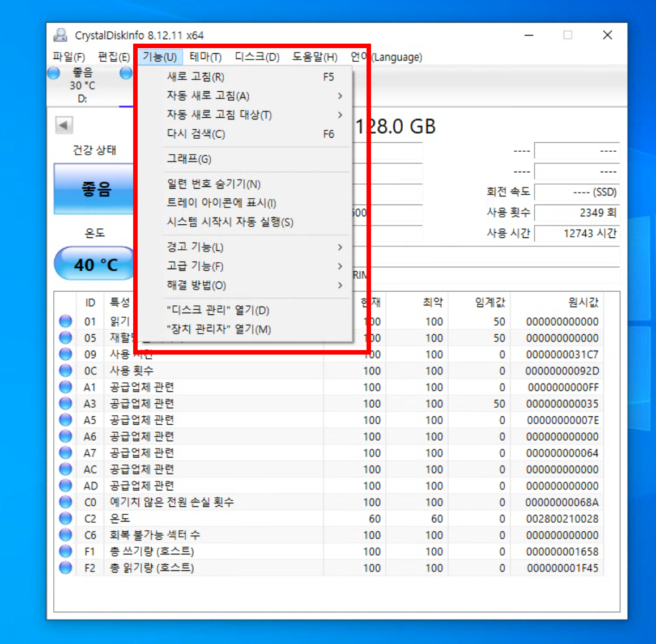Click the 128.0 GB capacity text

point(395,126)
